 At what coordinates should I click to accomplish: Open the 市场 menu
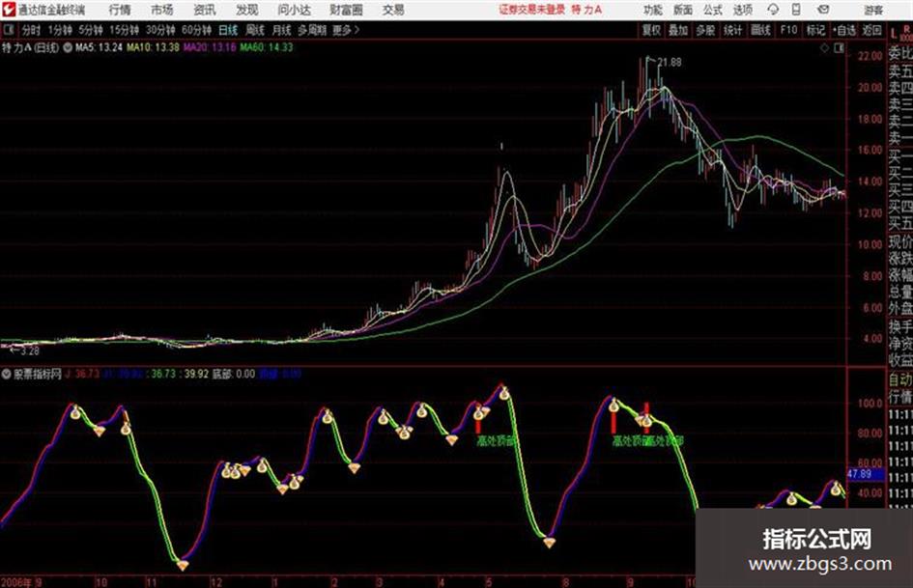162,10
